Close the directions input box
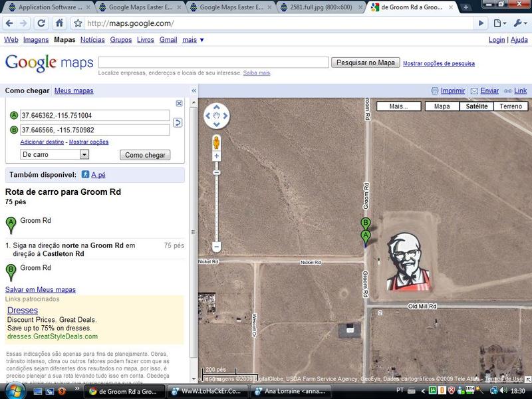 [x=179, y=103]
